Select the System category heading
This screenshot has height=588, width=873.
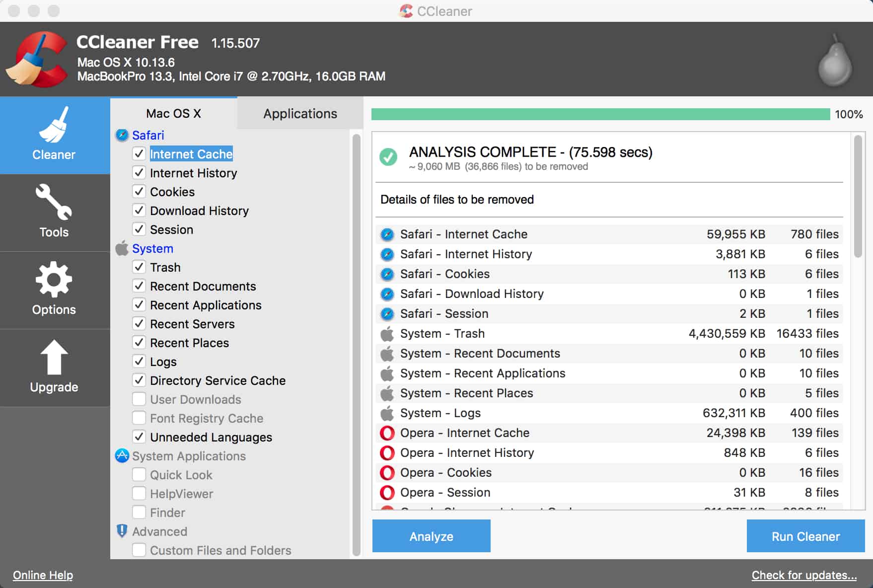[x=152, y=248]
